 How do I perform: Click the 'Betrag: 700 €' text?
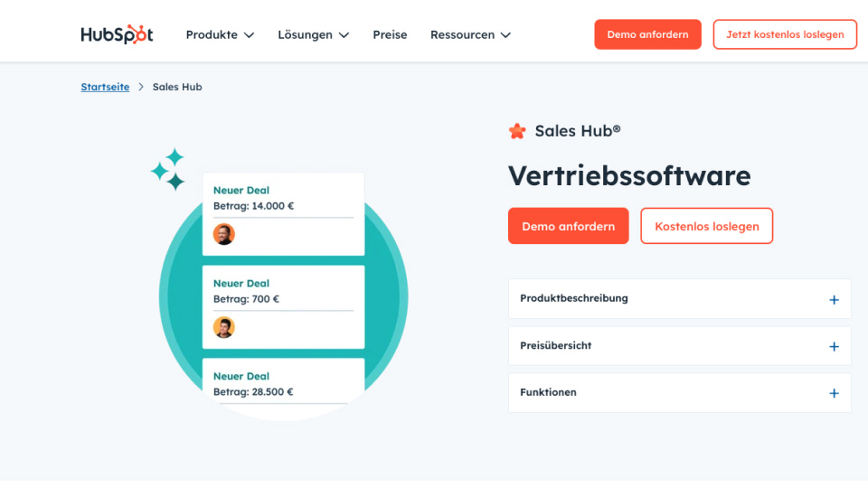point(246,299)
